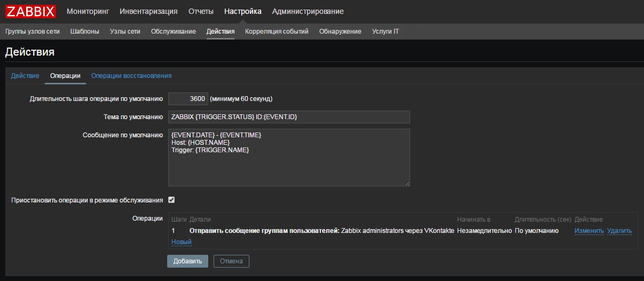Switch to the Действие tab
Image resolution: width=644 pixels, height=281 pixels.
tap(25, 76)
